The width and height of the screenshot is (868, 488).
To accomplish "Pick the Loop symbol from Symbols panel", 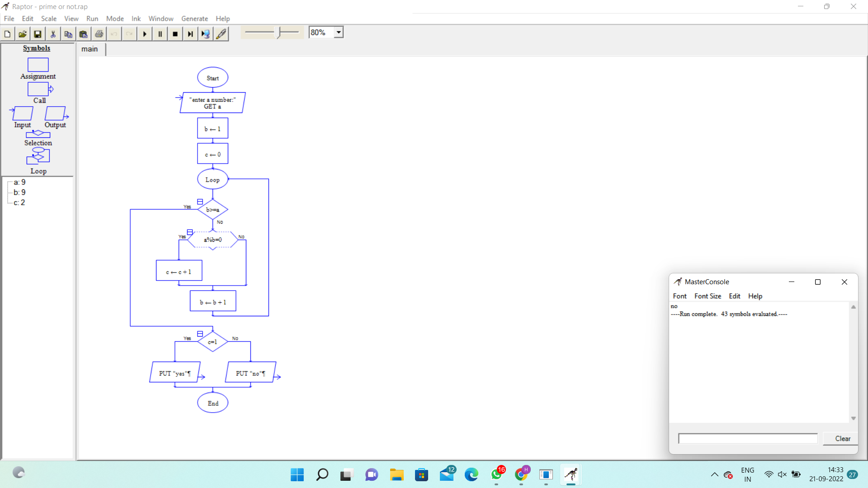I will [x=38, y=156].
